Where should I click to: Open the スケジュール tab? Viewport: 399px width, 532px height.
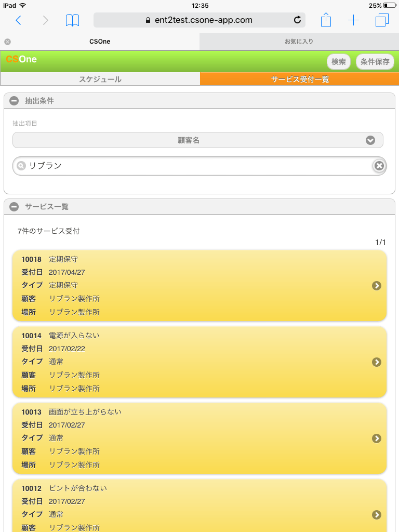click(100, 79)
